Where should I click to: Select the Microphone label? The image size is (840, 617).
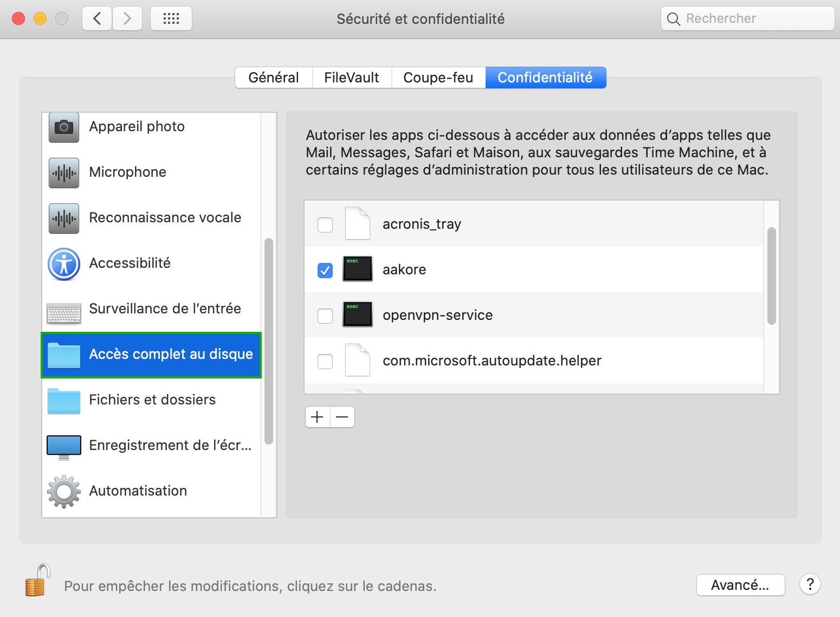pyautogui.click(x=128, y=172)
